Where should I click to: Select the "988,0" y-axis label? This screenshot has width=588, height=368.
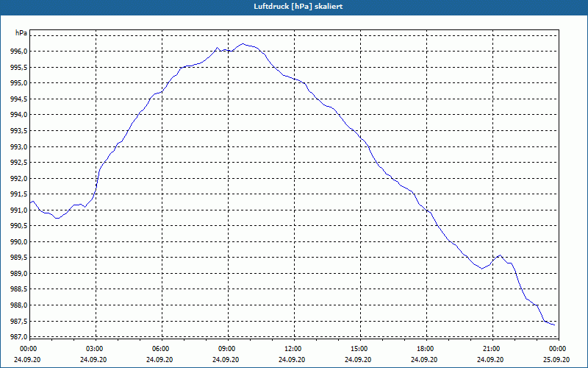21,305
